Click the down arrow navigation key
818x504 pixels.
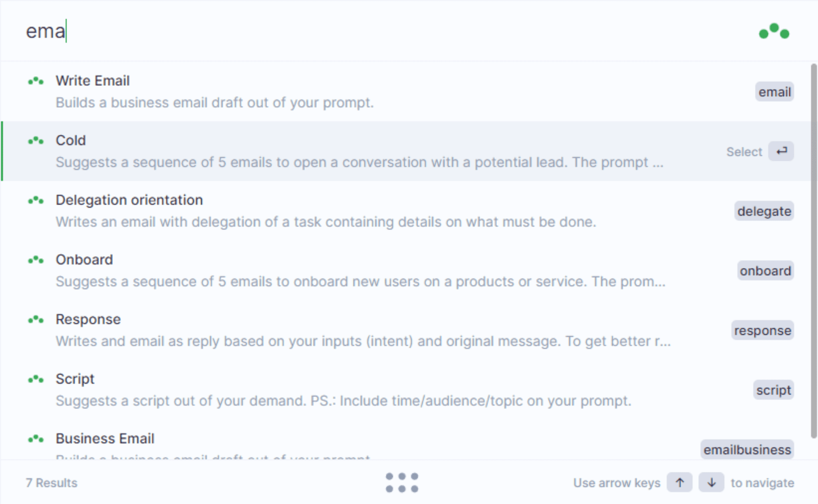[x=711, y=482]
